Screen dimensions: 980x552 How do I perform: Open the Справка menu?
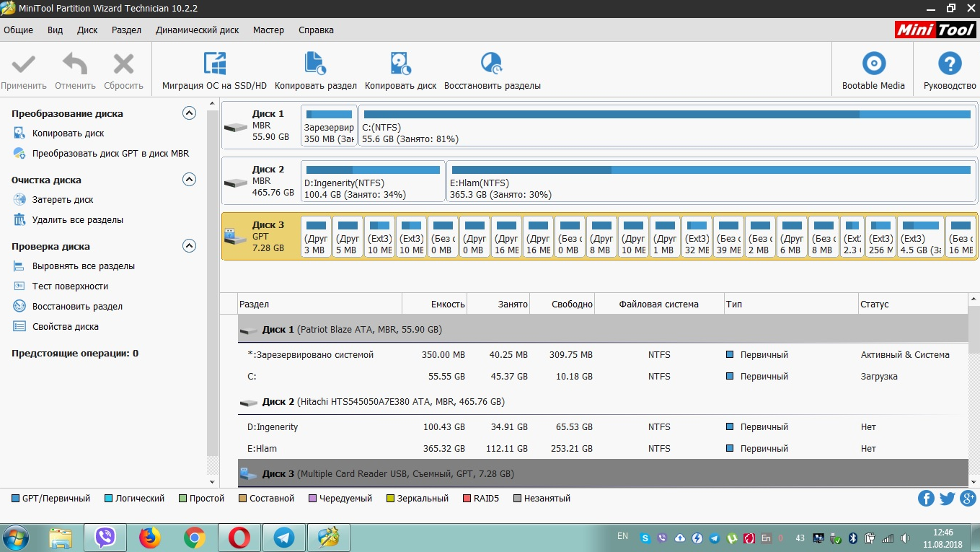[x=316, y=30]
